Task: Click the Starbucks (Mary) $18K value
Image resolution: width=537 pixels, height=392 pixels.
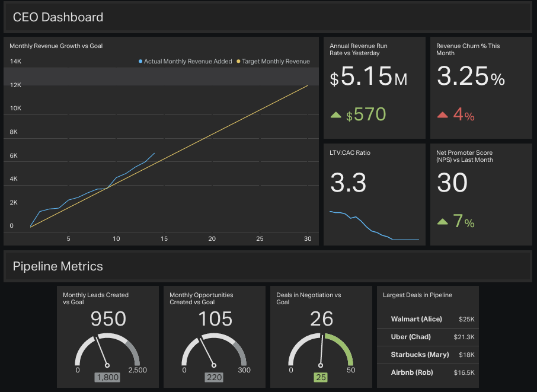Action: click(468, 355)
